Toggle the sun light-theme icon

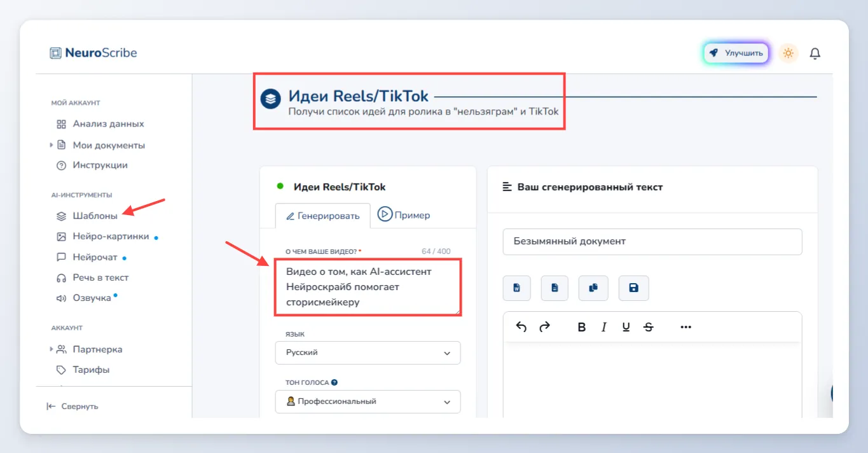click(x=788, y=53)
